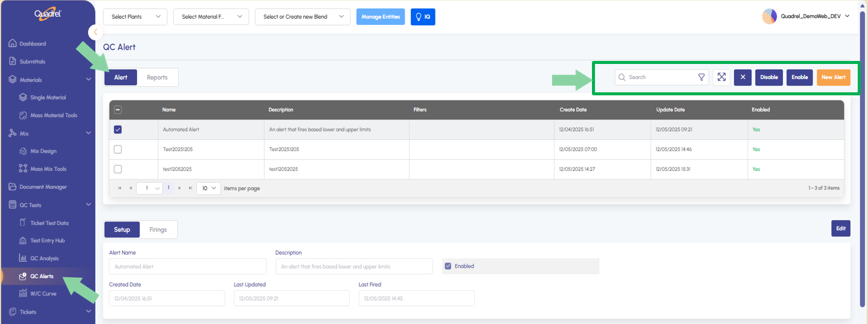Open the Select Plants dropdown

click(135, 17)
